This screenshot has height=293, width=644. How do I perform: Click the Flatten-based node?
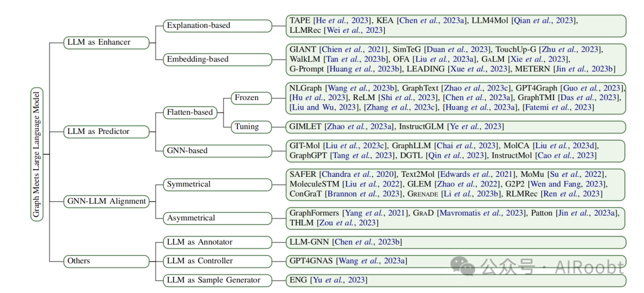tap(190, 112)
